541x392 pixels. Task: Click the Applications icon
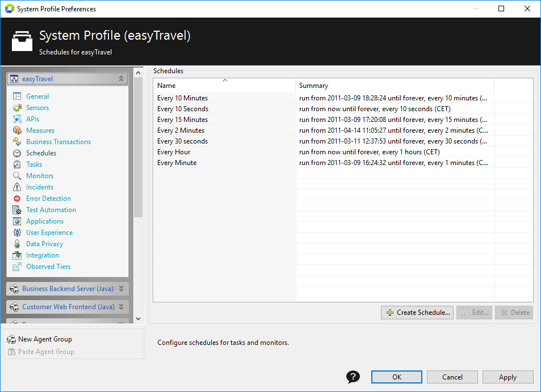(17, 221)
